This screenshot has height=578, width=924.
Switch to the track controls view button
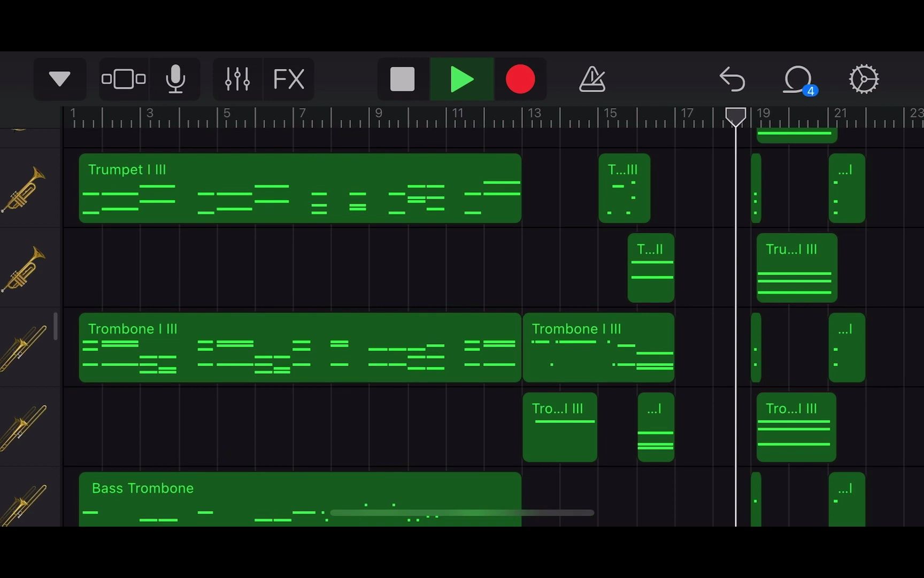124,79
